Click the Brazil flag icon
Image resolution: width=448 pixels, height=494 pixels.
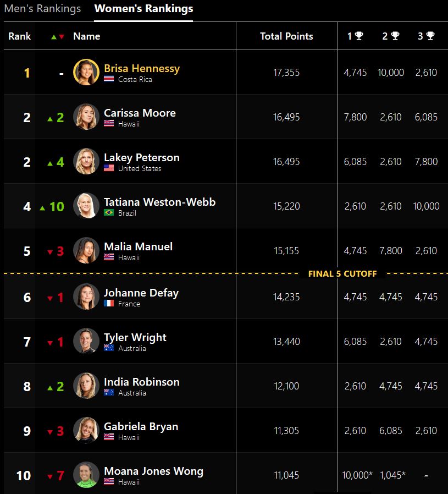point(109,213)
